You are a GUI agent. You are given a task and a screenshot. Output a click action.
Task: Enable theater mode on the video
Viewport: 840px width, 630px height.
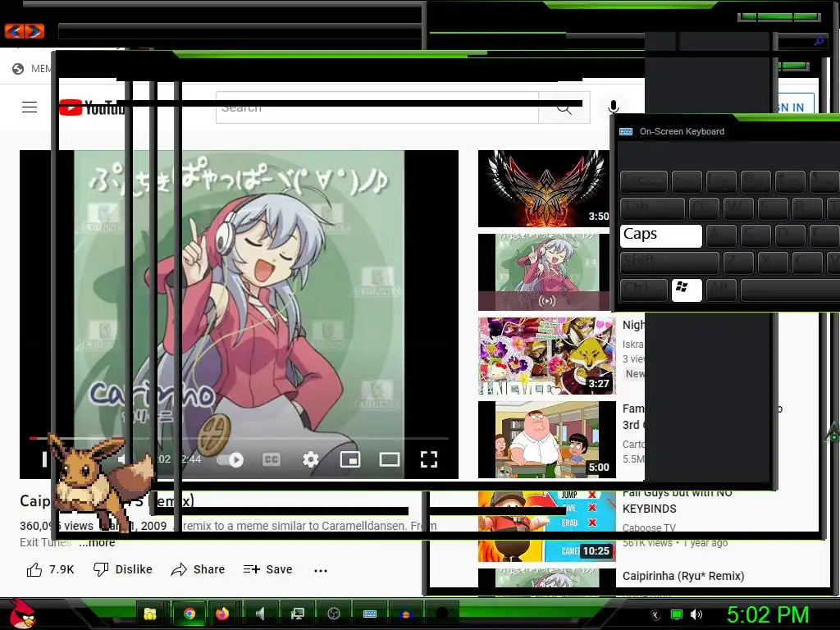tap(390, 459)
